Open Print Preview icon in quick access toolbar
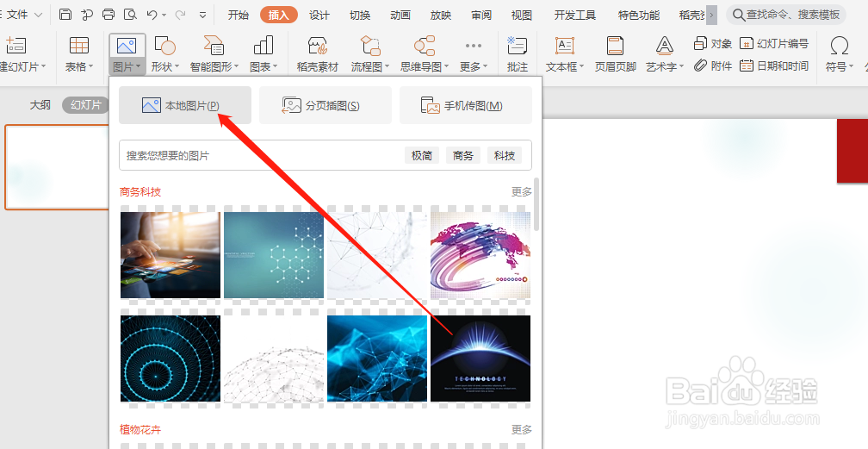 pyautogui.click(x=130, y=15)
